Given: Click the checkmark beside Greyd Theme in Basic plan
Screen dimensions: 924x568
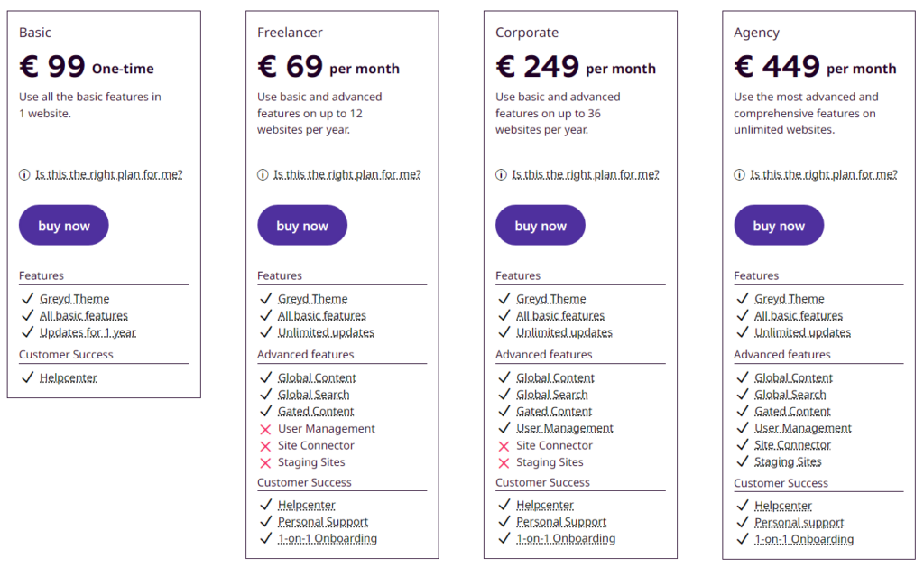Looking at the screenshot, I should pos(28,298).
